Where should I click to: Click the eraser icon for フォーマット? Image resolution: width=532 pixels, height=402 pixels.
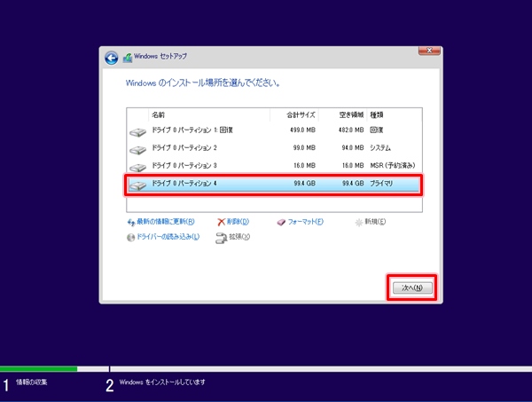coord(281,223)
